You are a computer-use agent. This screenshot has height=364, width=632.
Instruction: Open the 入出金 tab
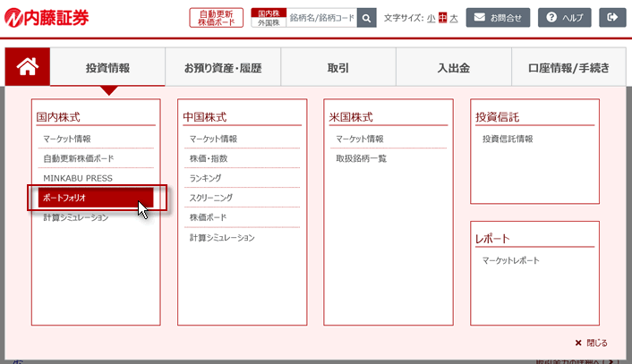[454, 67]
